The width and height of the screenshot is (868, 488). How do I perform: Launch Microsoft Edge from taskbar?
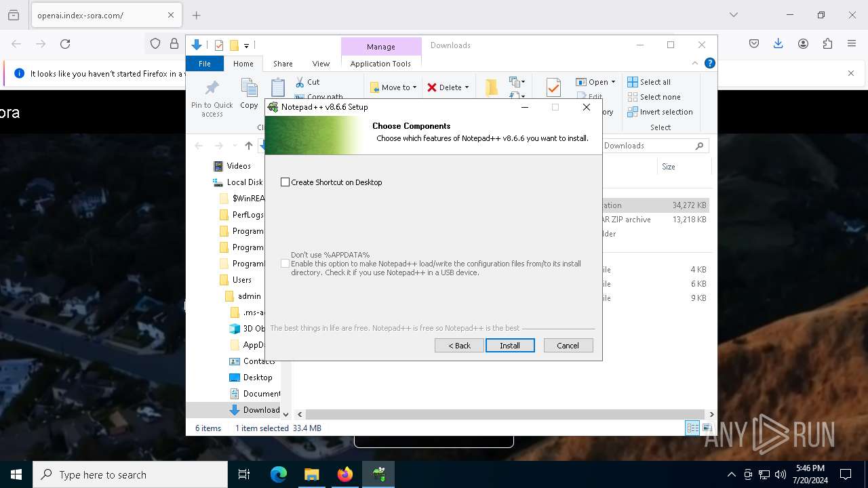pos(279,474)
